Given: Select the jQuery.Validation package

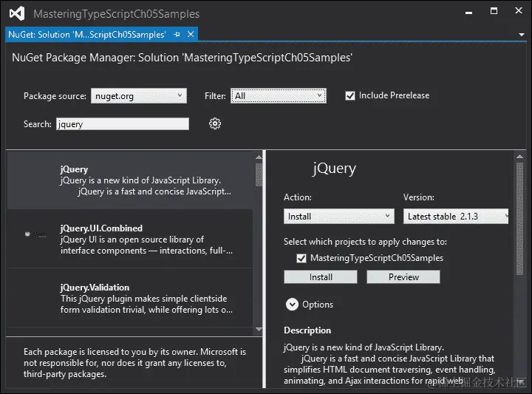Looking at the screenshot, I should [130, 298].
